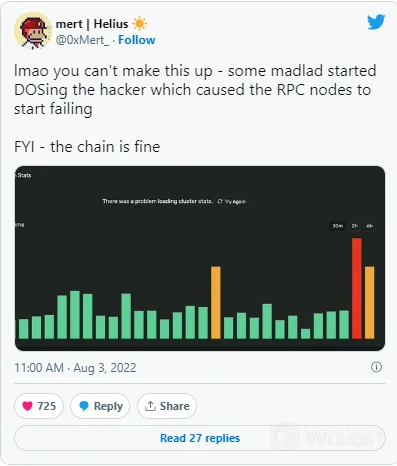Select the 2h time range
The height and width of the screenshot is (466, 397).
point(355,226)
